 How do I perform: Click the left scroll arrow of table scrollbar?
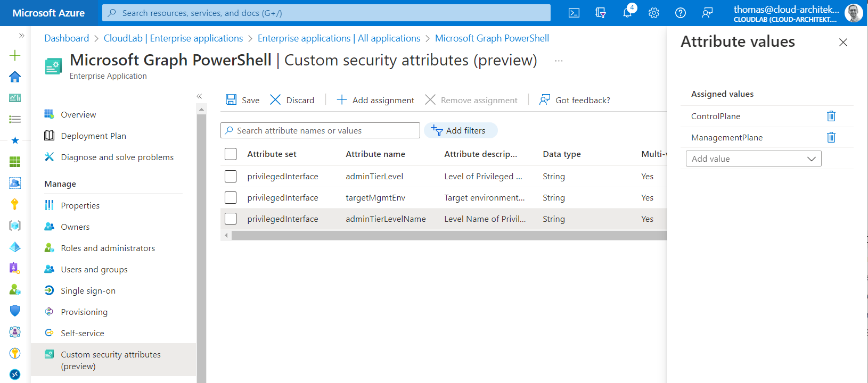point(226,235)
